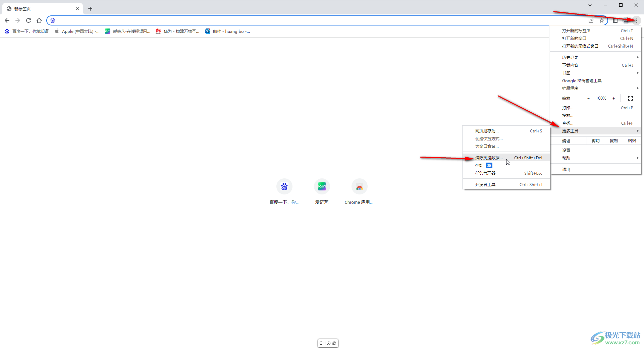Click the 粘贴 button
644x348 pixels.
click(632, 141)
